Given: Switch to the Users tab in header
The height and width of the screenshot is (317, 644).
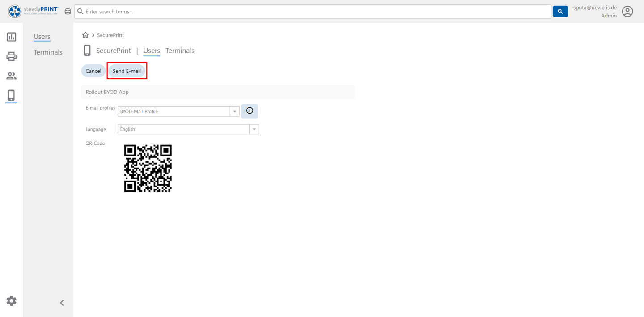Looking at the screenshot, I should tap(152, 51).
